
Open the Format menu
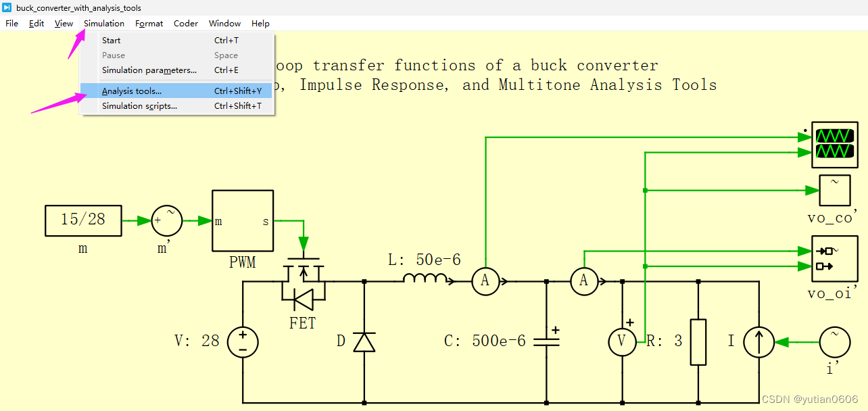coord(149,23)
